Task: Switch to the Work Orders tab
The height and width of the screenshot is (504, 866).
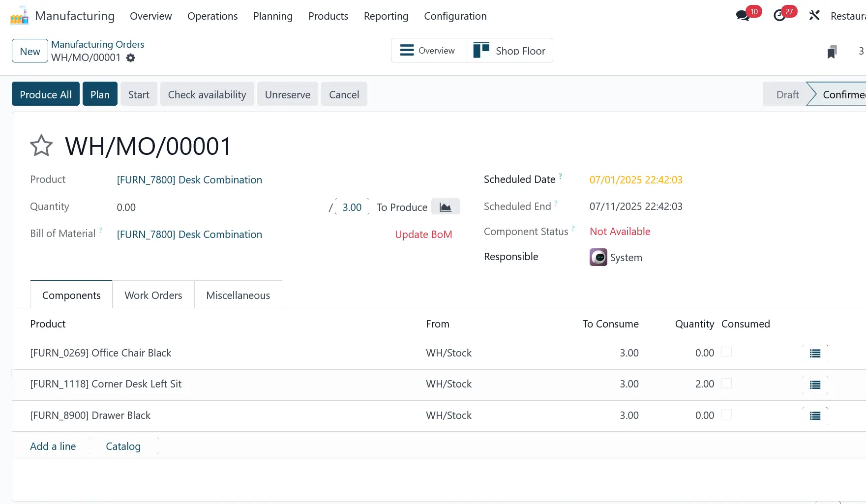Action: click(x=153, y=295)
